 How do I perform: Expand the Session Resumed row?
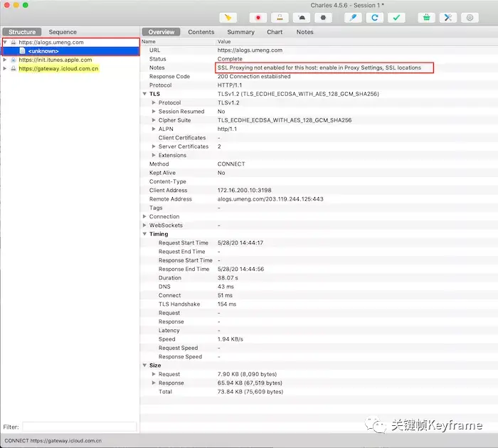tap(154, 112)
